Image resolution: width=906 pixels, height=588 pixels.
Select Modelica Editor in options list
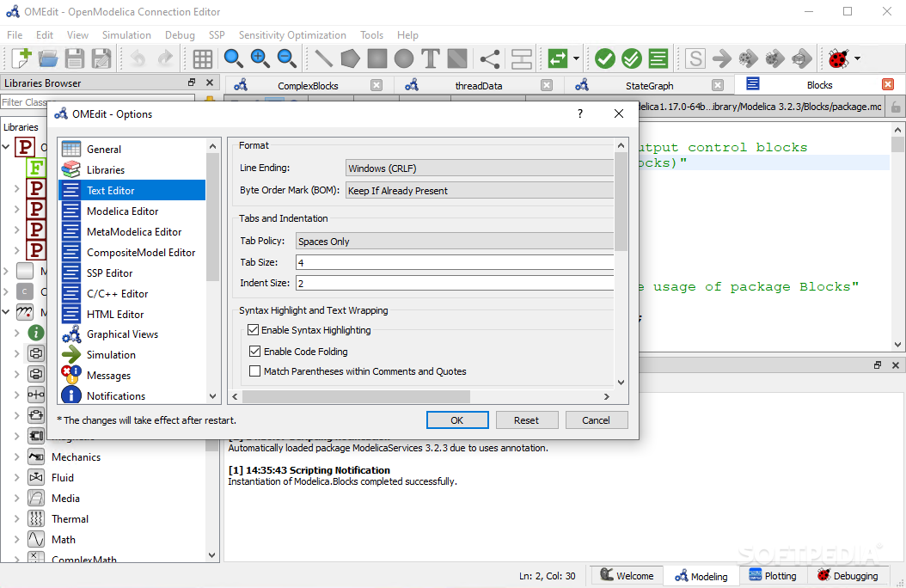[132, 211]
